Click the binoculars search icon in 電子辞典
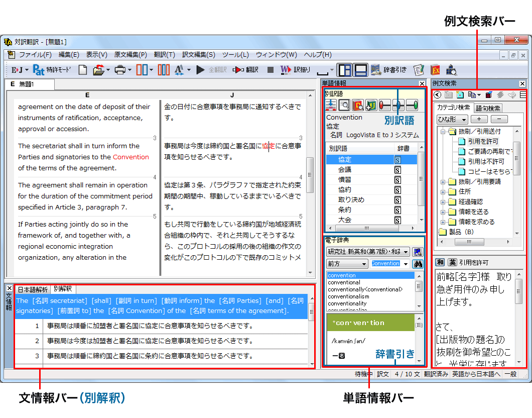Viewport: 532px width, 418px height. click(x=417, y=264)
